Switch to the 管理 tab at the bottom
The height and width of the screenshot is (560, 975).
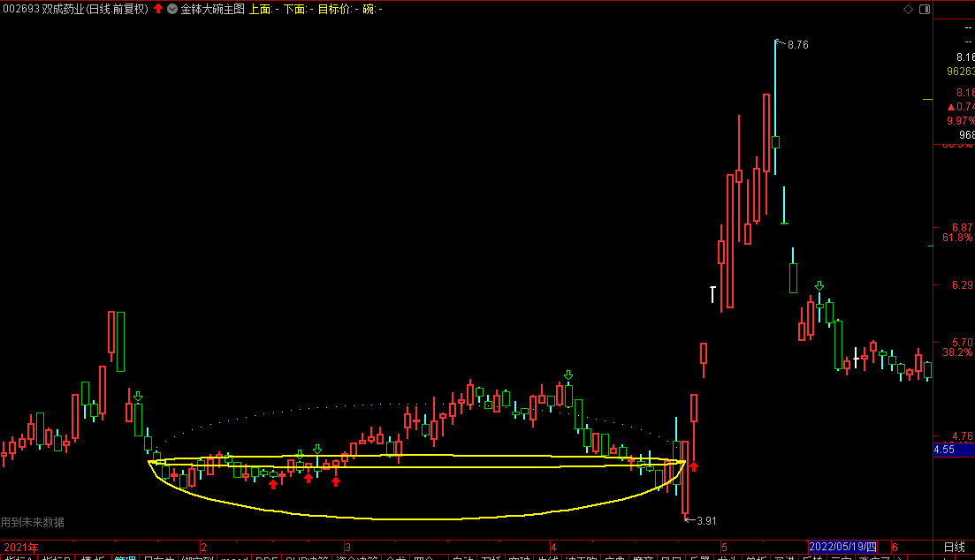coord(125,557)
